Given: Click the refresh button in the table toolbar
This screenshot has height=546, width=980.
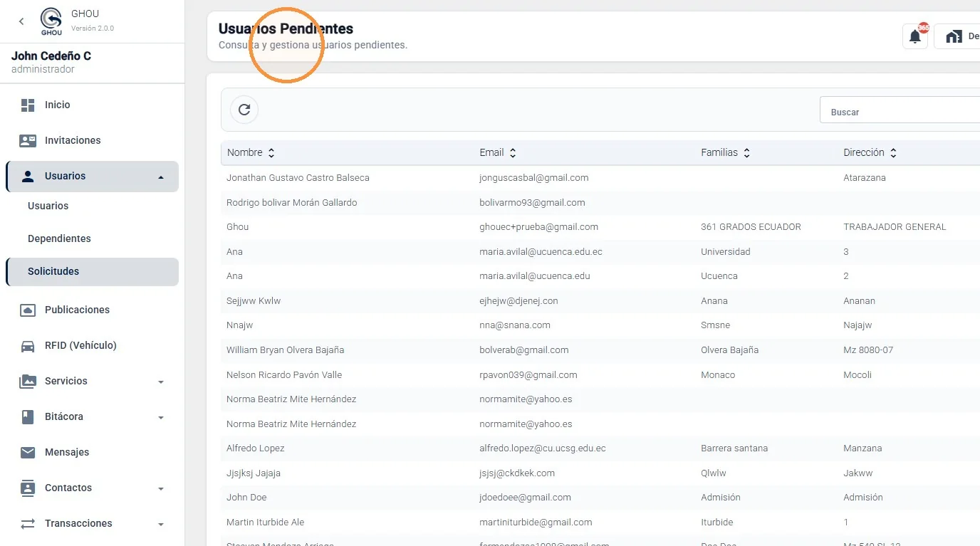Looking at the screenshot, I should [x=244, y=110].
